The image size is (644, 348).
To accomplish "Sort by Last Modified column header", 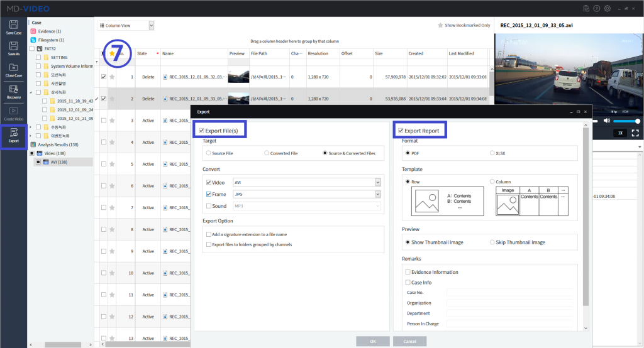I will point(467,53).
